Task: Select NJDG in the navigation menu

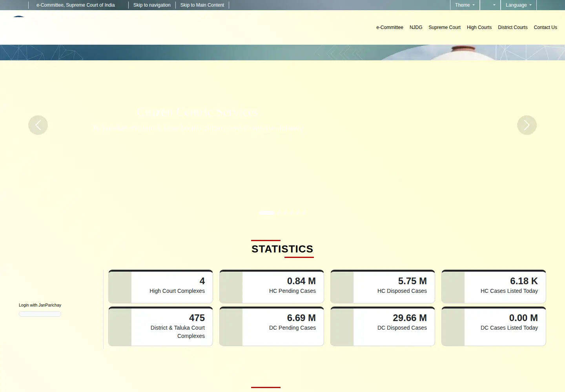Action: click(416, 27)
